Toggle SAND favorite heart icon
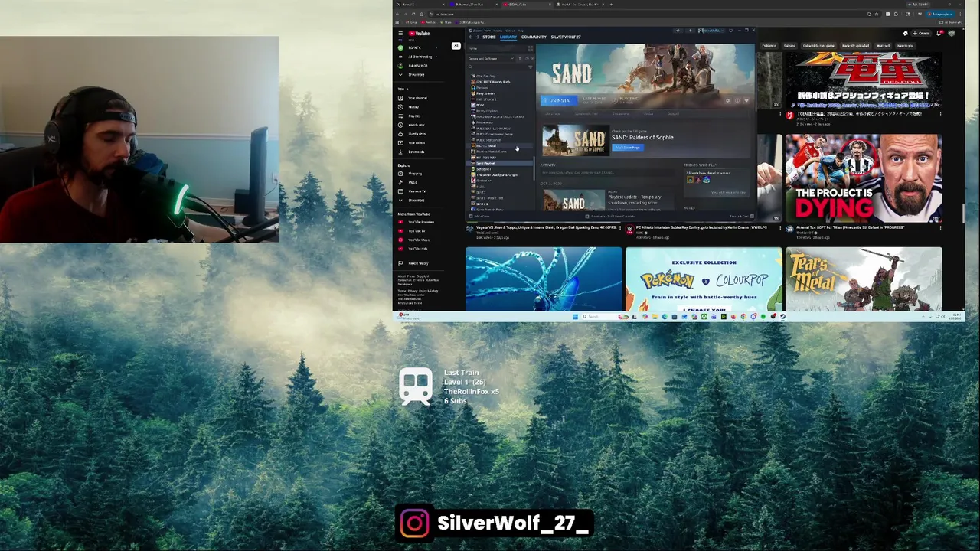 tap(746, 100)
